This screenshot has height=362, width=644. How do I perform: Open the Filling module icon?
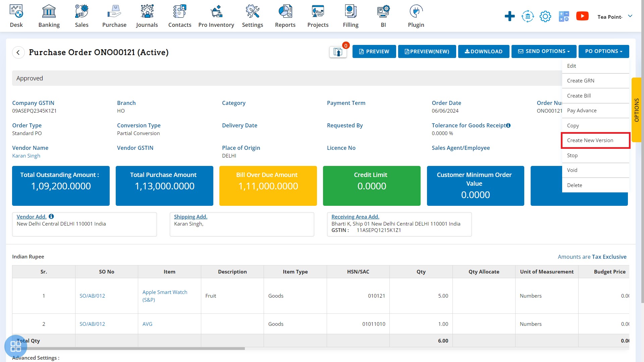click(351, 12)
